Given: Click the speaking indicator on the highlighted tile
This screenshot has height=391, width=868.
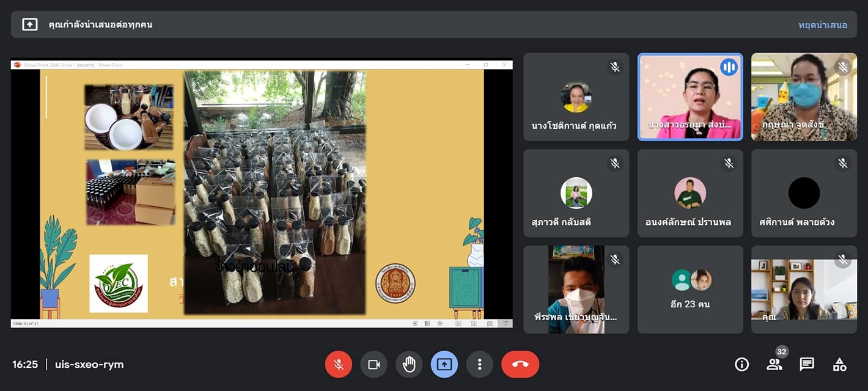Looking at the screenshot, I should click(729, 67).
